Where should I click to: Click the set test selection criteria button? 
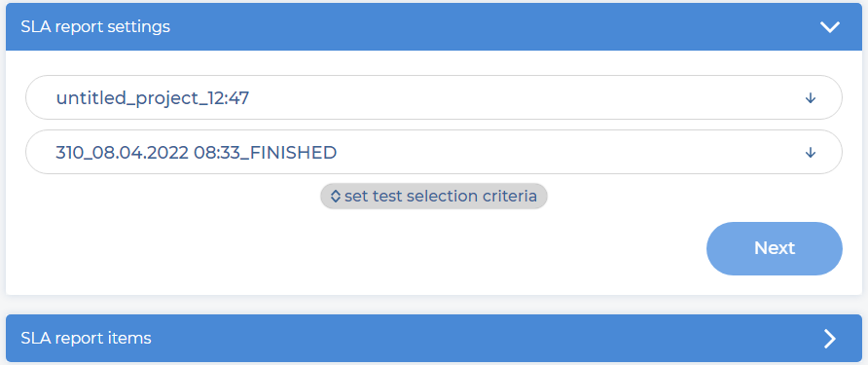coord(434,197)
